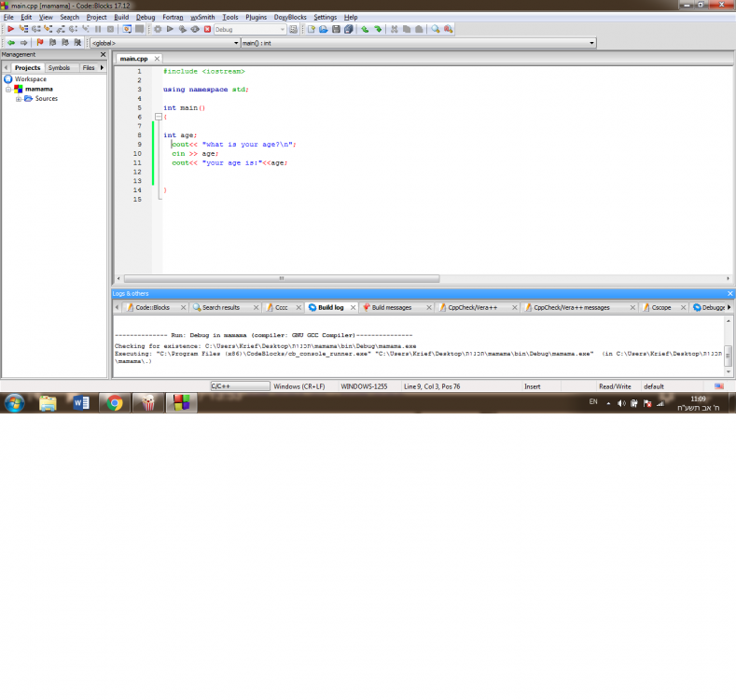Open Google Chrome from the taskbar
This screenshot has width=736, height=700.
(115, 403)
